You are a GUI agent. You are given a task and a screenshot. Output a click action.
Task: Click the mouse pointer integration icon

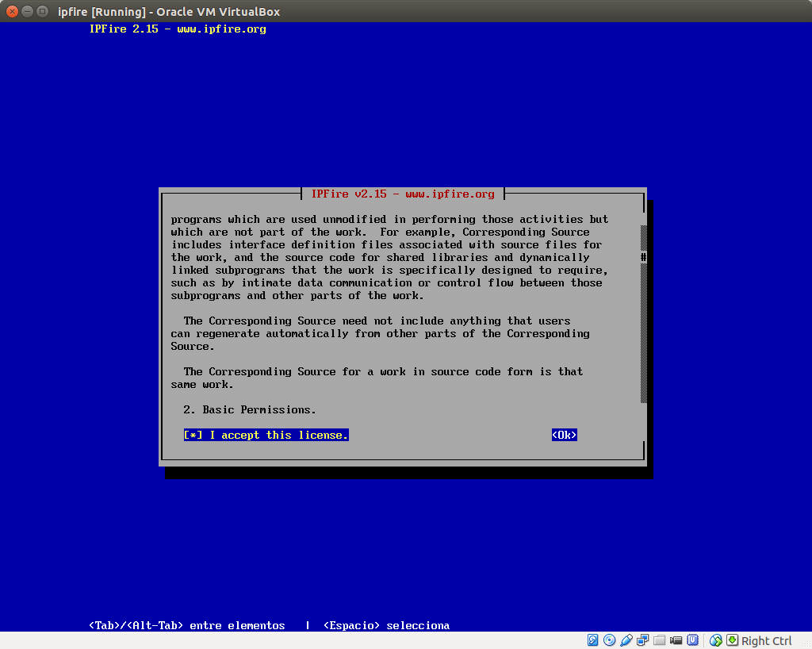(716, 640)
